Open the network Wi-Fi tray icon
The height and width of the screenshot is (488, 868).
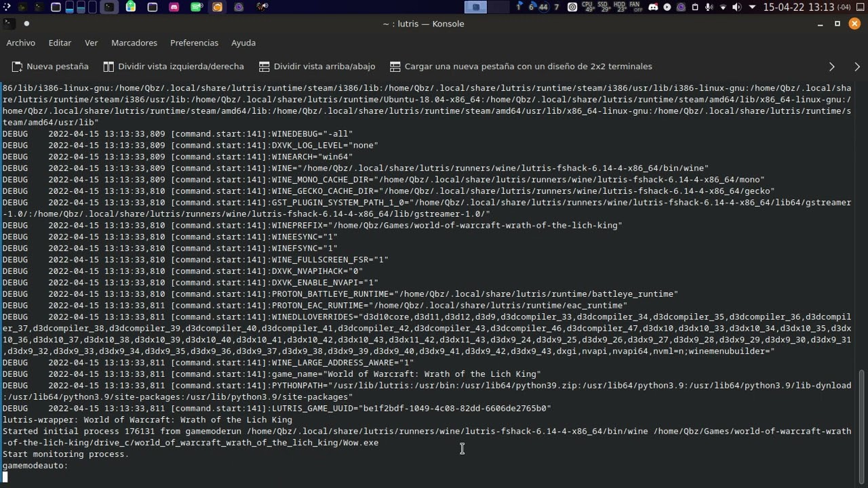[x=723, y=7]
